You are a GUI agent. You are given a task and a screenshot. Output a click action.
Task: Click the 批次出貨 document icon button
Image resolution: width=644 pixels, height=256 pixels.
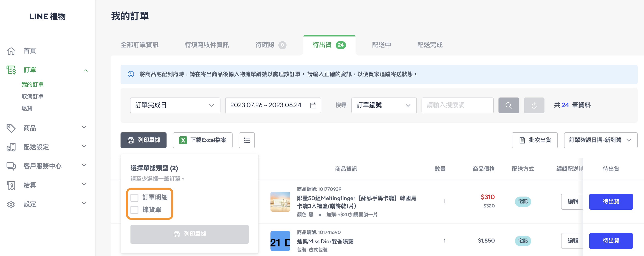[x=522, y=140]
